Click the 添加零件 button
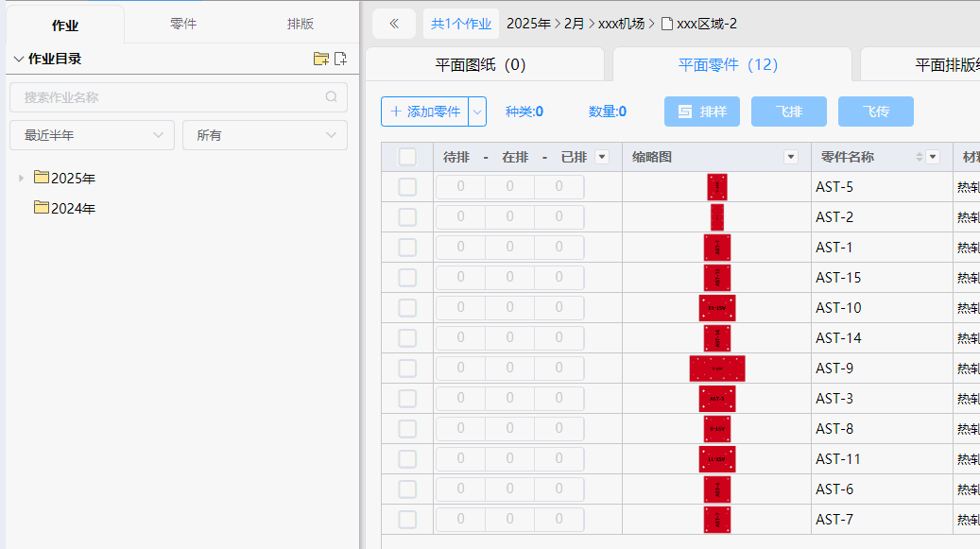 (x=424, y=112)
